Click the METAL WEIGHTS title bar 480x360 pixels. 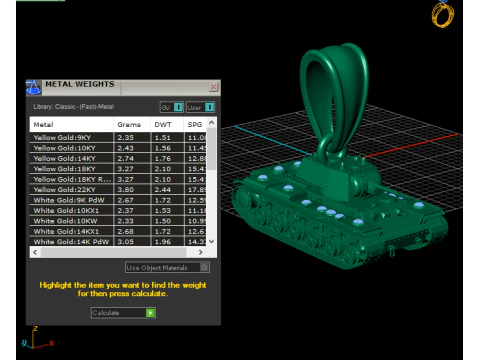tap(123, 87)
